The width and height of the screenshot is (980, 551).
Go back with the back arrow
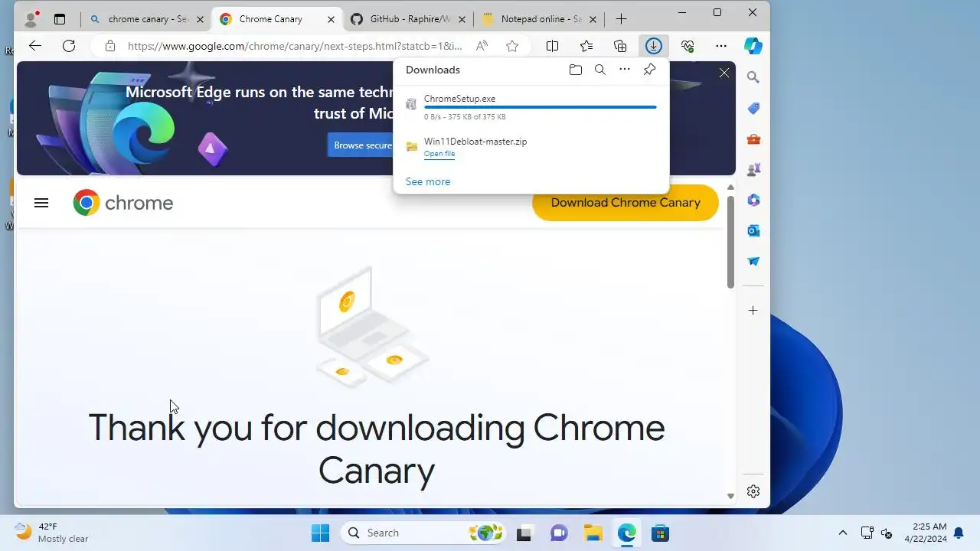[x=35, y=46]
